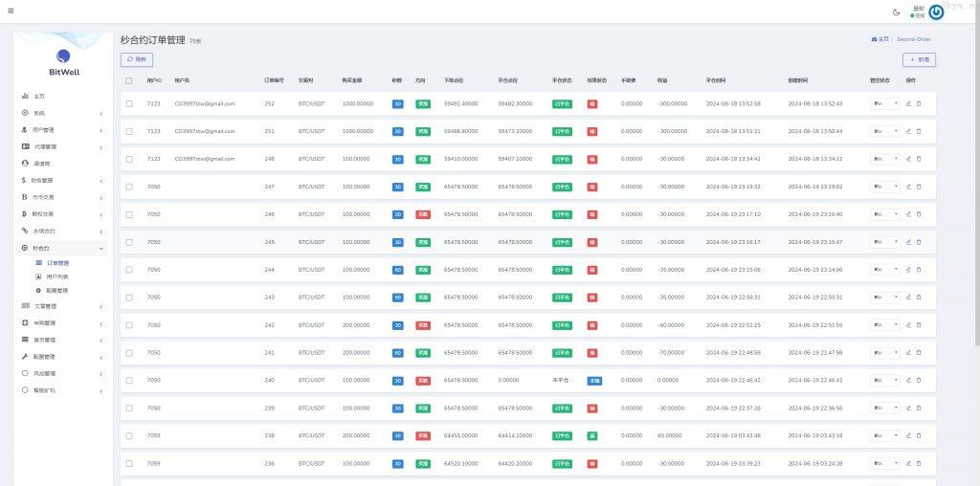This screenshot has width=980, height=486.
Task: Click the hamburger menu icon at top left
Action: click(x=10, y=11)
